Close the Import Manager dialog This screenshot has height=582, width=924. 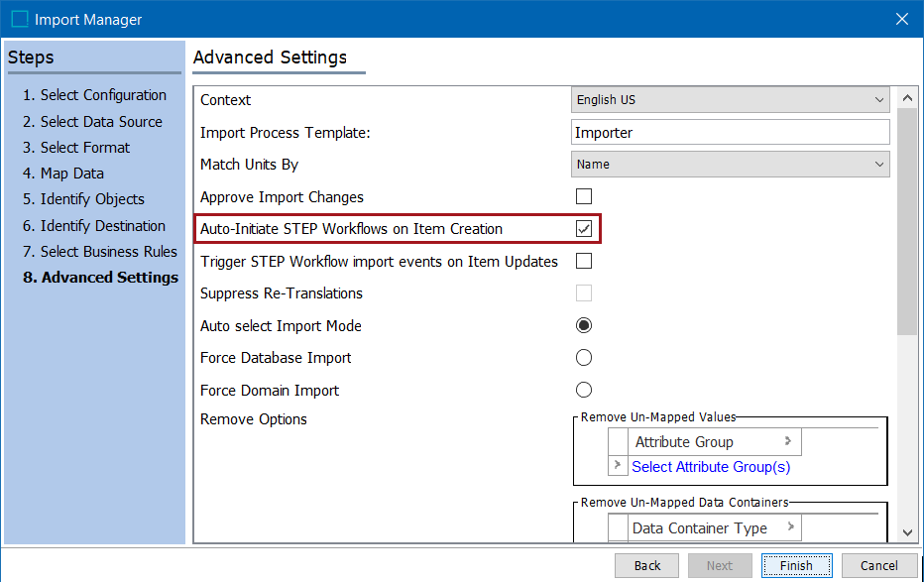[901, 19]
